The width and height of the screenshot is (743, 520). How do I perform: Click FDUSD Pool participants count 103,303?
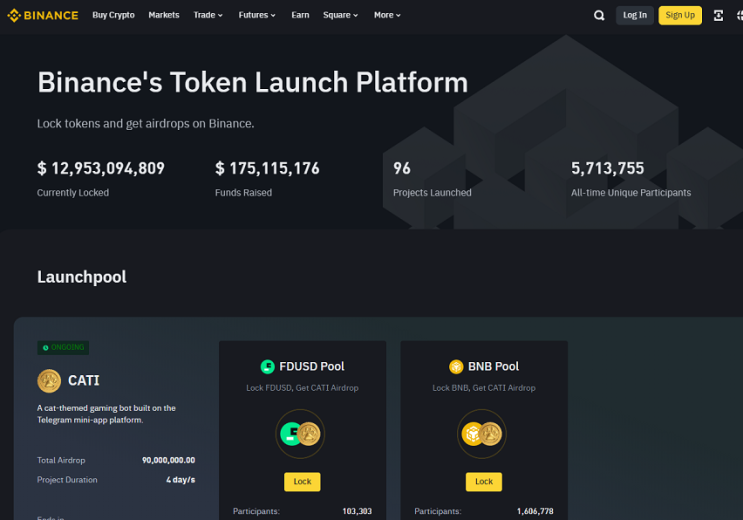pos(357,511)
